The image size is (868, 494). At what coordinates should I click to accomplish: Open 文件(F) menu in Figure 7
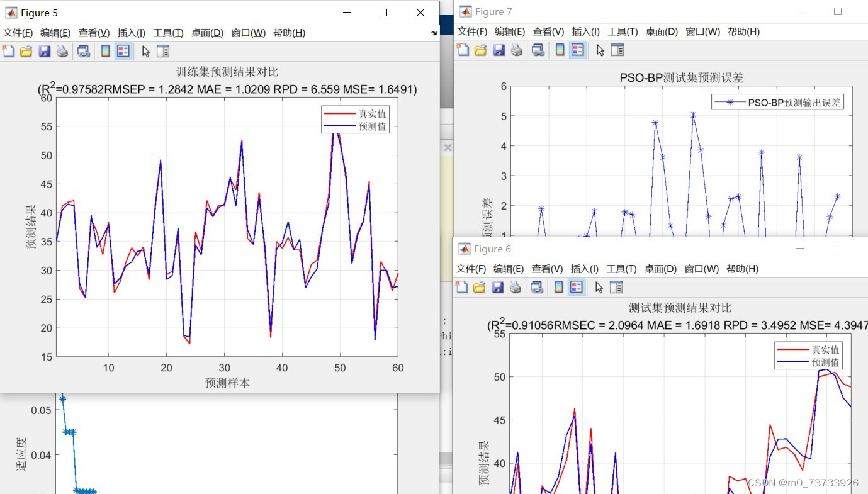[472, 31]
